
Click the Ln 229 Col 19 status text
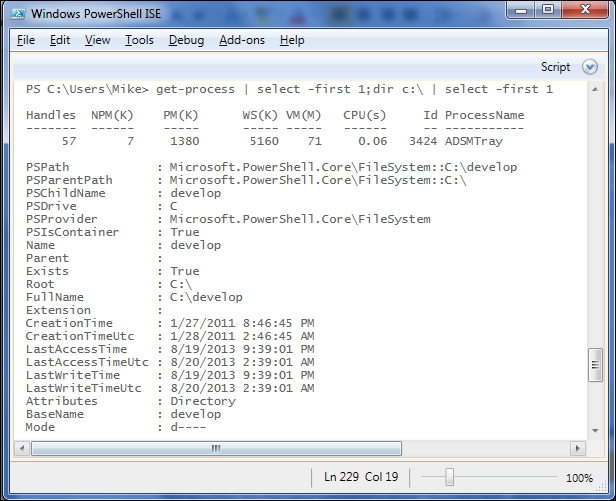click(361, 477)
